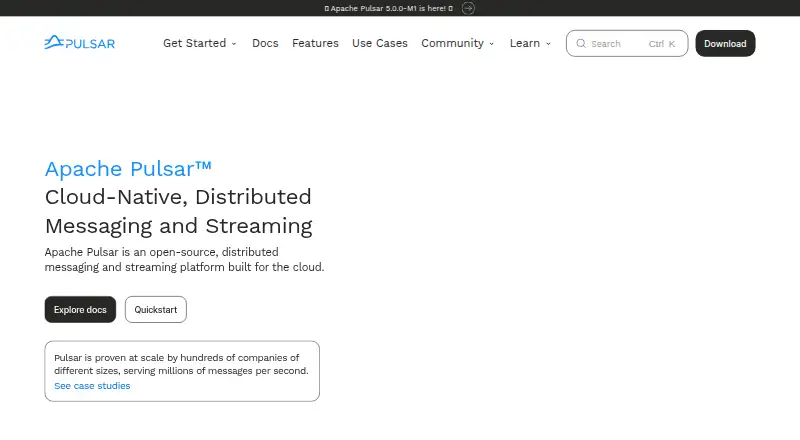This screenshot has height=440, width=800.
Task: Expand the Get Started dropdown menu
Action: [199, 43]
